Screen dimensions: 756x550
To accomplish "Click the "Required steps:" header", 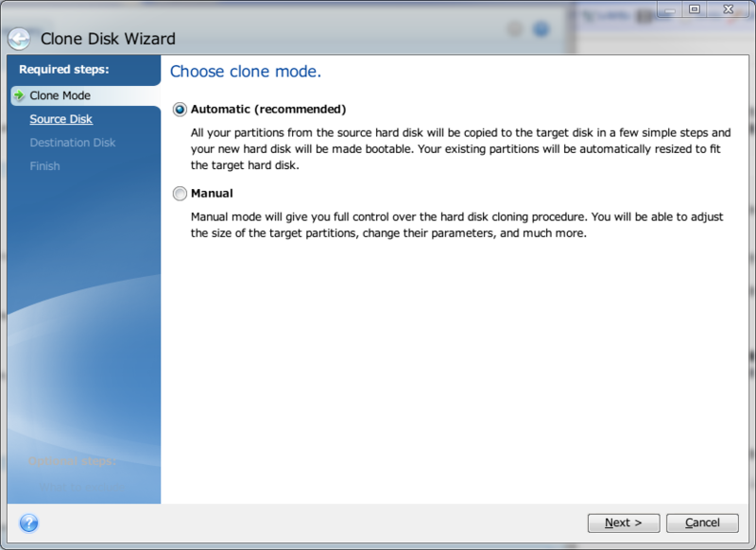I will (64, 69).
